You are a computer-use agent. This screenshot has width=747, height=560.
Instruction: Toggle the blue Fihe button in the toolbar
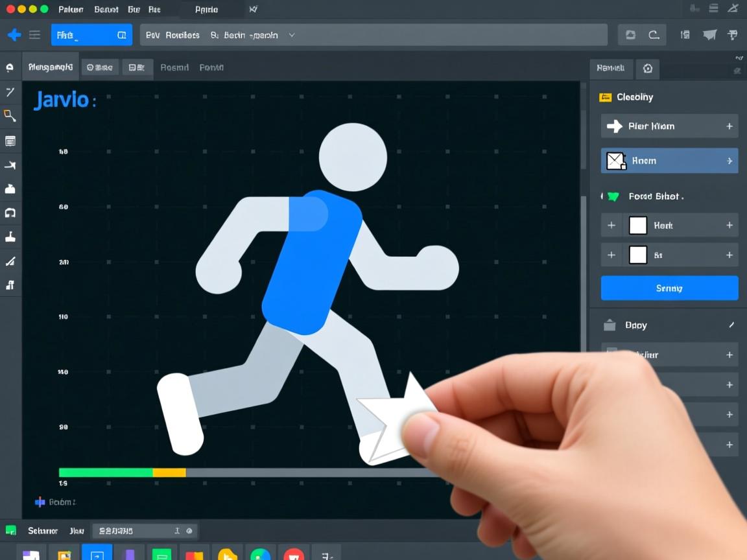click(91, 35)
